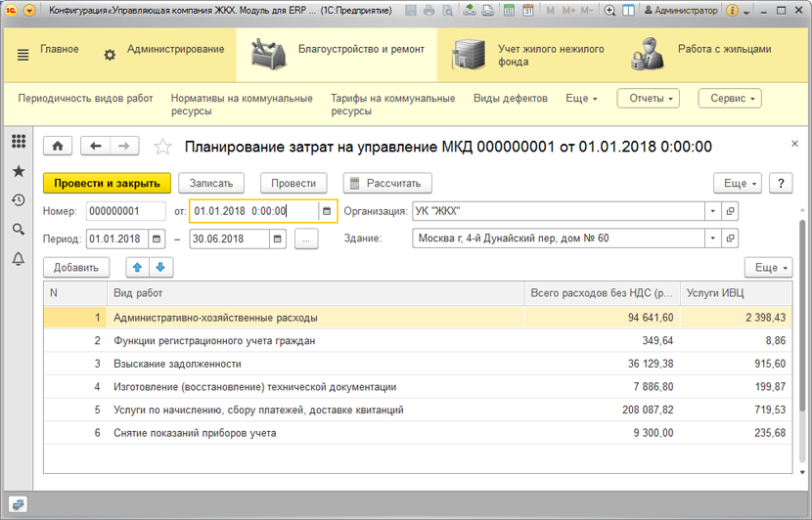The image size is (812, 520).
Task: Click the print icon in title bar
Action: tap(429, 11)
